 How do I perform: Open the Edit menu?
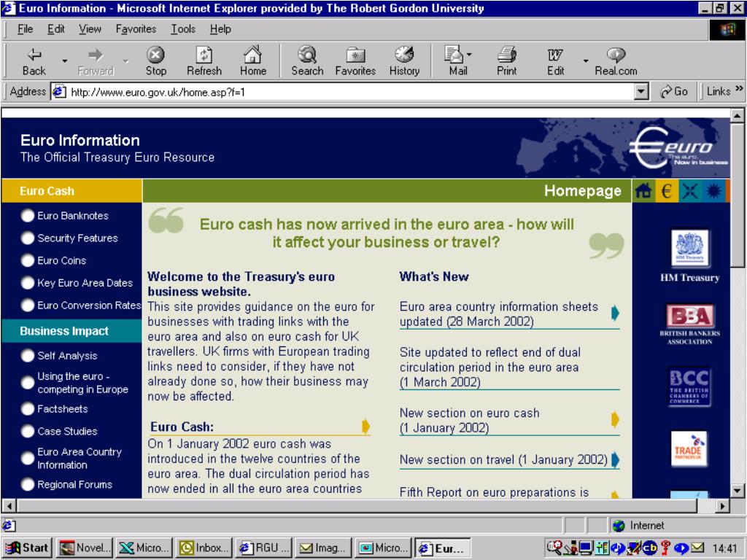click(55, 29)
